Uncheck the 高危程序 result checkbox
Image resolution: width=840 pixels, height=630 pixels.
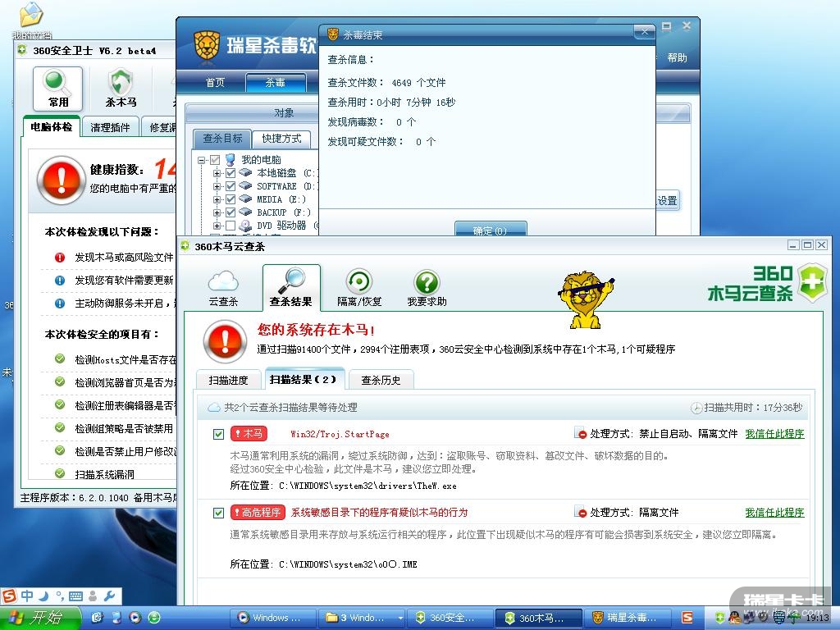218,513
